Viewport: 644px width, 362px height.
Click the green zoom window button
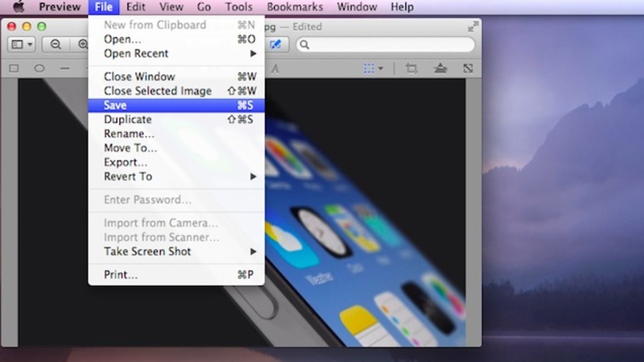pos(42,27)
